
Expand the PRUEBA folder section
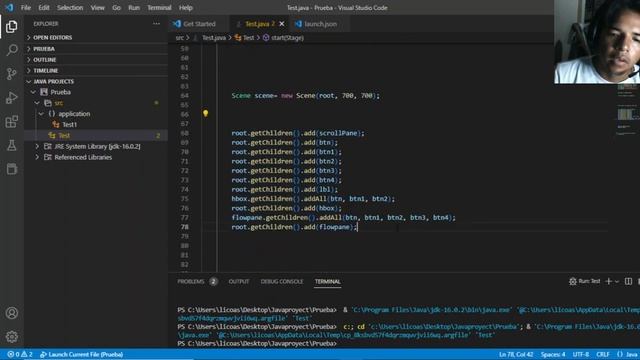pyautogui.click(x=96, y=49)
